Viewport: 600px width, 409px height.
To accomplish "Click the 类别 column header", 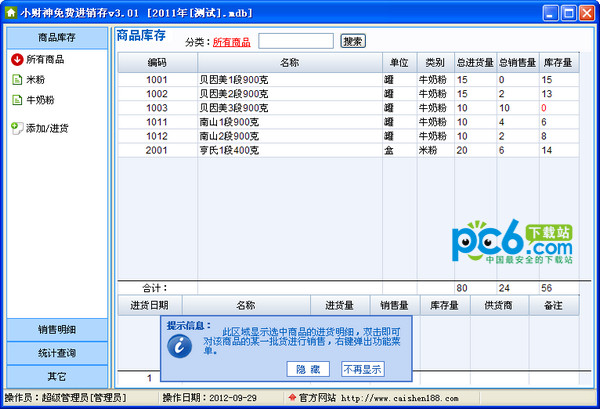I will point(435,62).
